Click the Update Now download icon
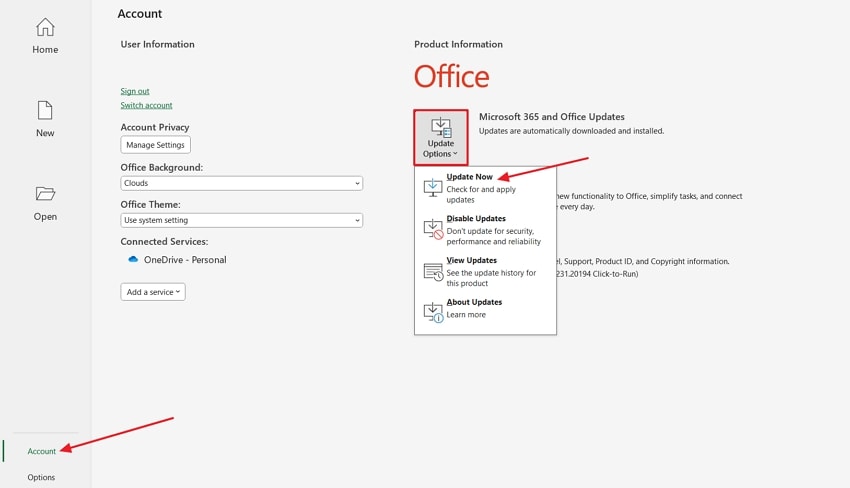850x488 pixels. (433, 188)
